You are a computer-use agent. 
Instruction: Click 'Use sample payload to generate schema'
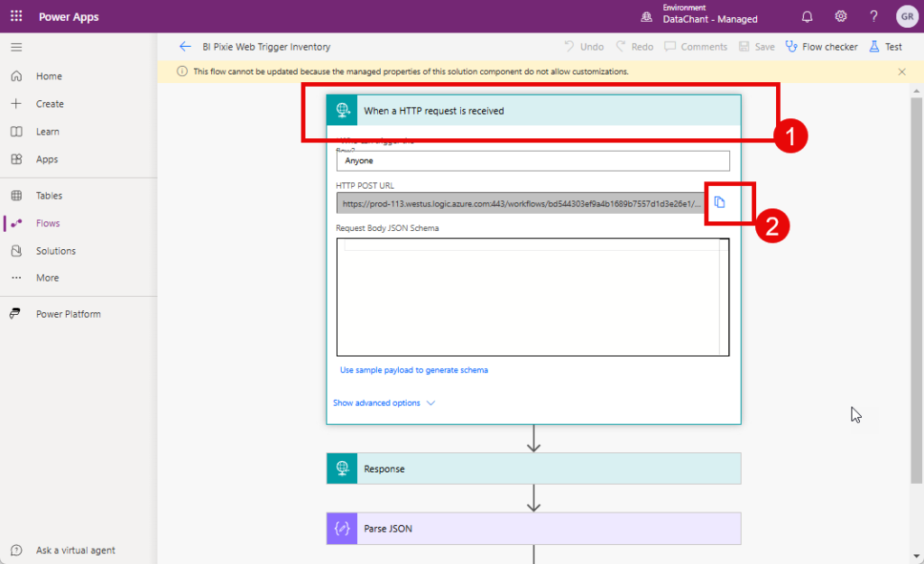click(x=414, y=370)
